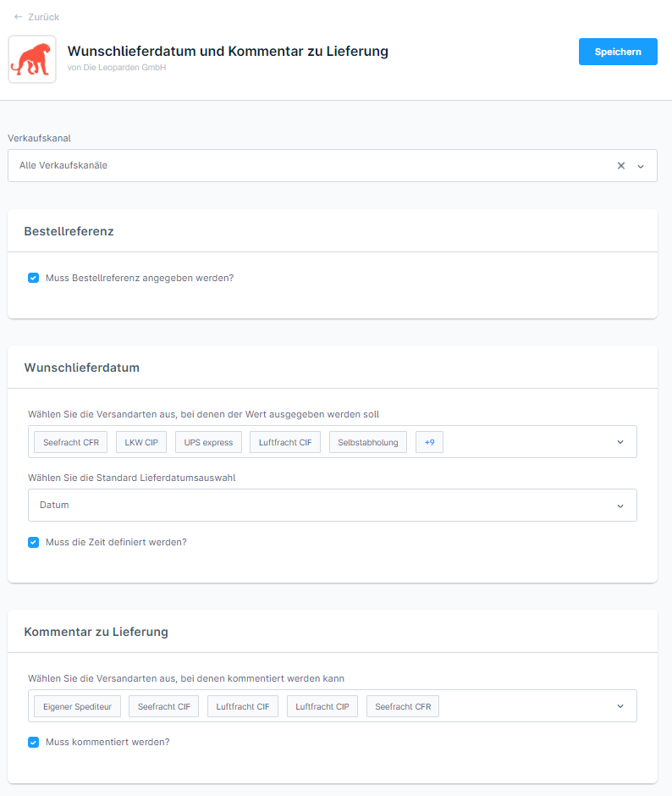Open the Standard Lieferdatumsauswahl dropdown
The height and width of the screenshot is (796, 672).
pyautogui.click(x=332, y=506)
